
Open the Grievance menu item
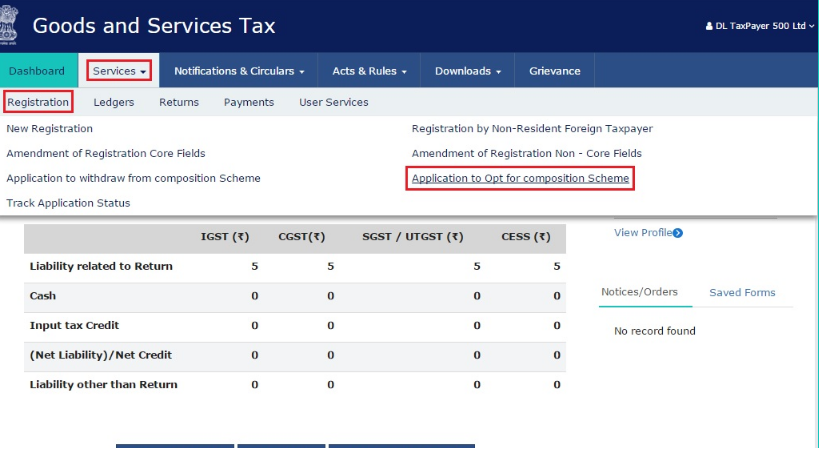[x=554, y=71]
